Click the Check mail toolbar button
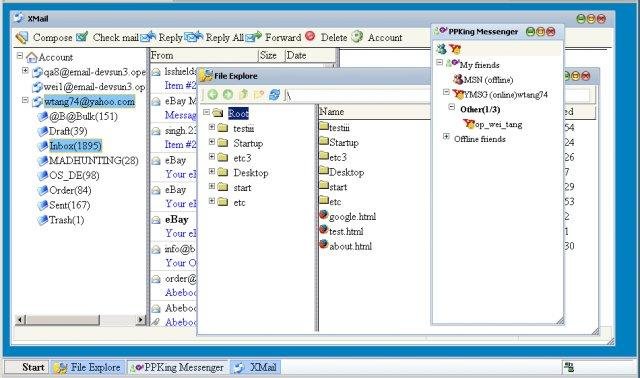640x378 pixels. pyautogui.click(x=108, y=37)
